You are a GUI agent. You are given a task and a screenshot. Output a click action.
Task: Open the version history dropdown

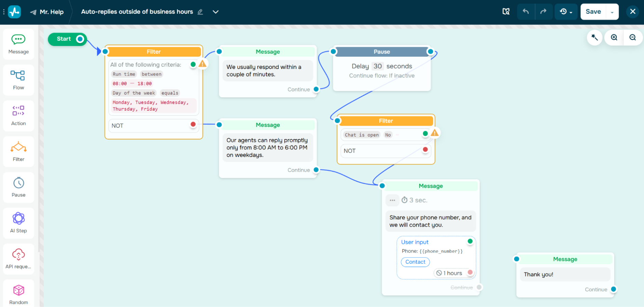[566, 12]
